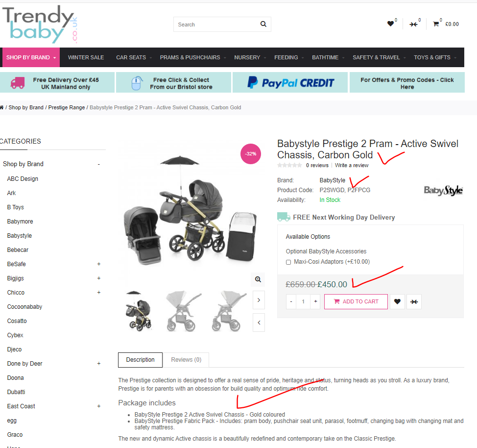Increase quantity with plus button

coord(315,301)
